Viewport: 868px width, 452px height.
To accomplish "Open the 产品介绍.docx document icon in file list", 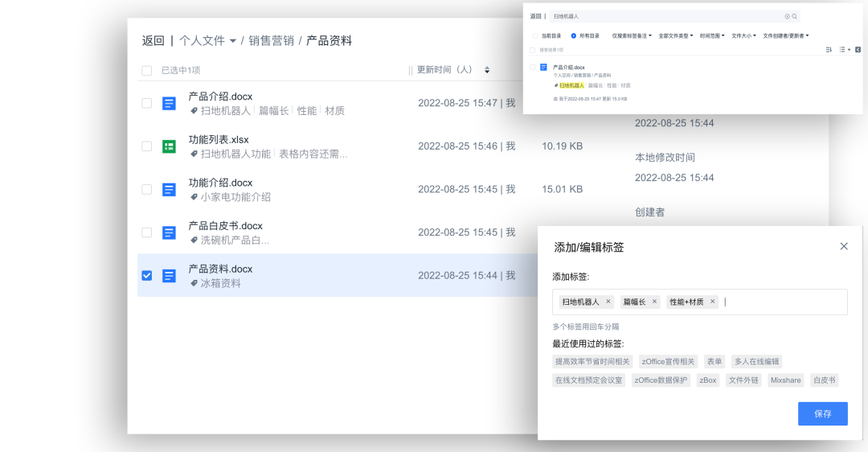I will [169, 104].
